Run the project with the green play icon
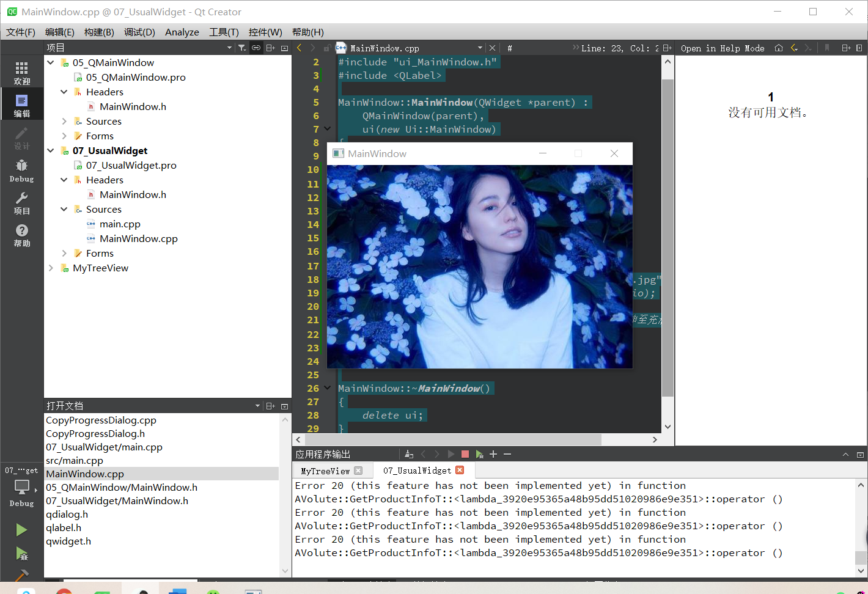Screen dimensions: 868x594 point(22,529)
